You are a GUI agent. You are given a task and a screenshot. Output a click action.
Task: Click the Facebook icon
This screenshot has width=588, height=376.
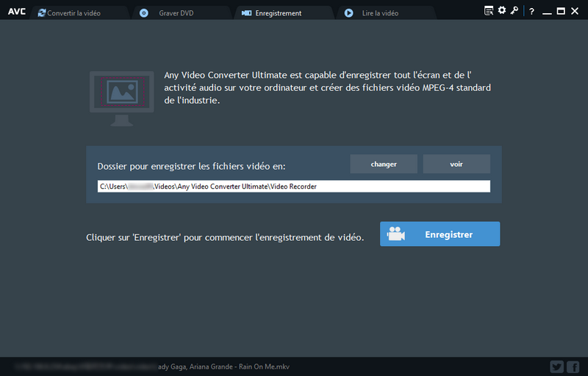(573, 366)
